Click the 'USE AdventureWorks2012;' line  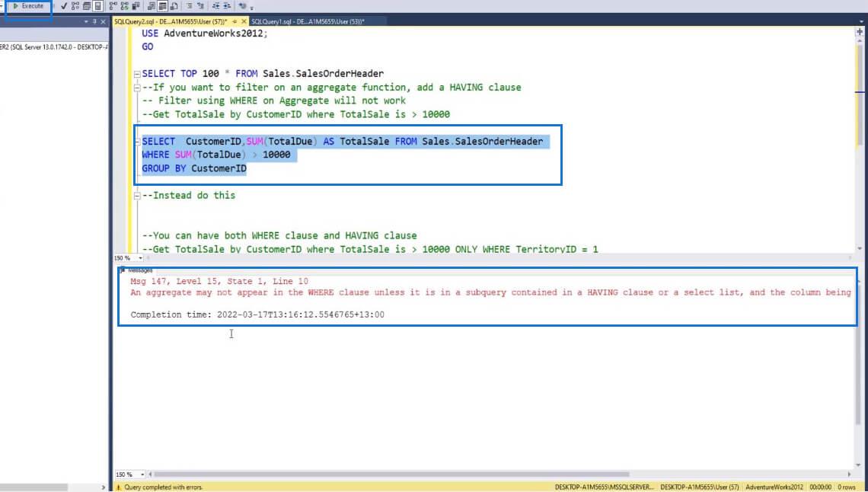tap(205, 34)
